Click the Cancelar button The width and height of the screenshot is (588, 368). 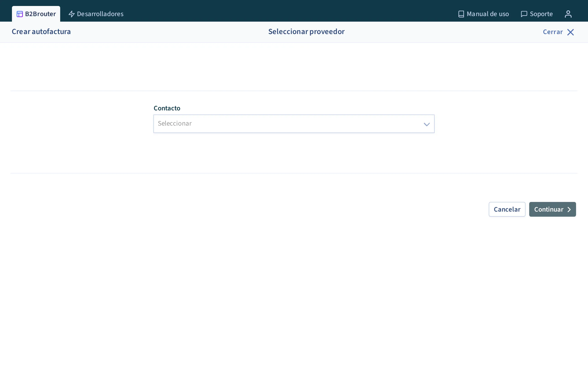[507, 209]
